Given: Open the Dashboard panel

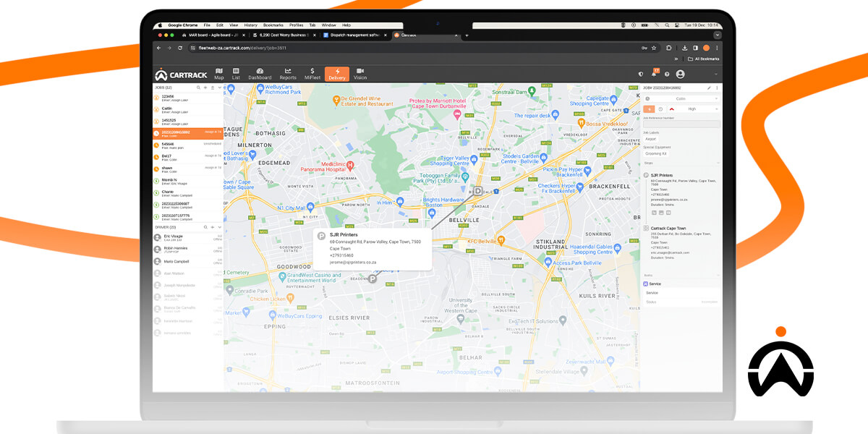Looking at the screenshot, I should [x=260, y=73].
